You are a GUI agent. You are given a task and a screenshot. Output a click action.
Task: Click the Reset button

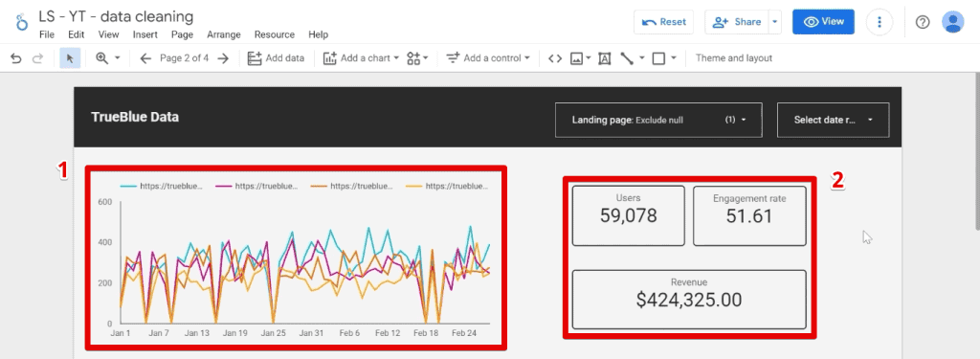664,22
